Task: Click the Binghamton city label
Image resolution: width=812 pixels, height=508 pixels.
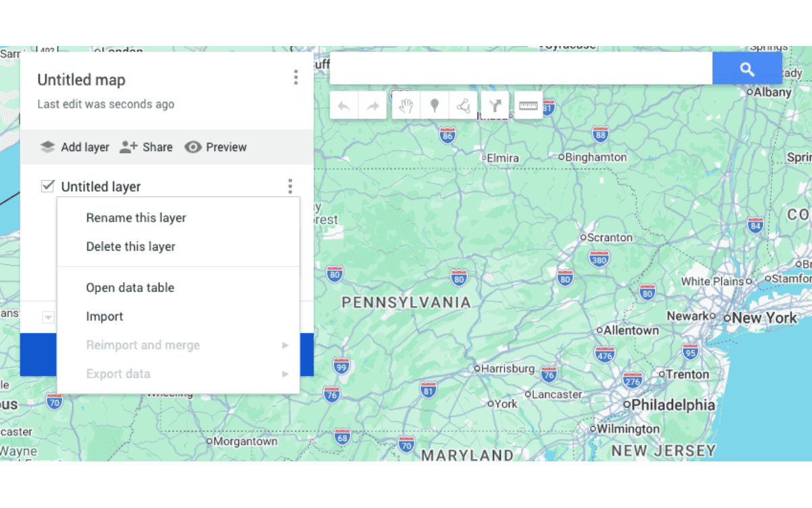Action: [x=596, y=157]
